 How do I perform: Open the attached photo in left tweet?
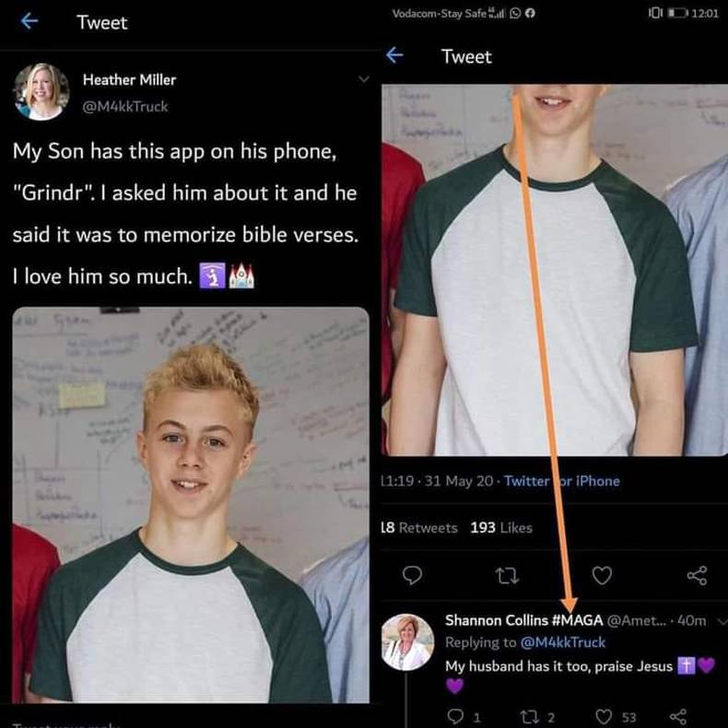[191, 505]
